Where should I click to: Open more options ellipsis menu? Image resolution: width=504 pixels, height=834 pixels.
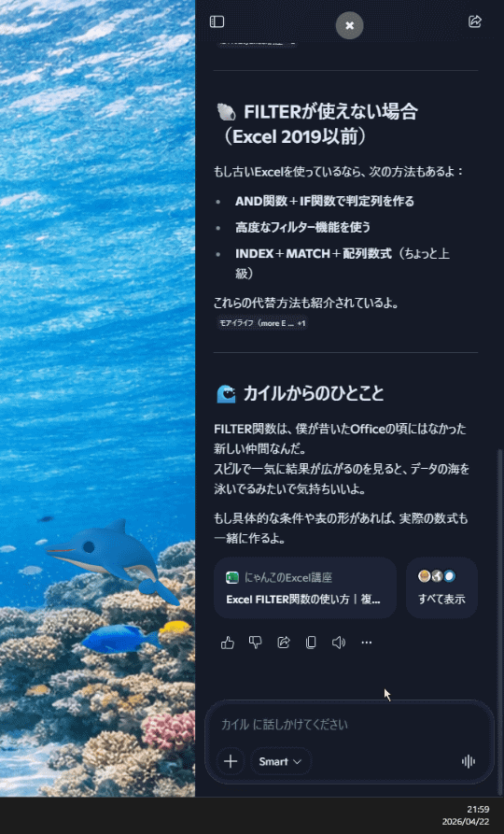[366, 643]
